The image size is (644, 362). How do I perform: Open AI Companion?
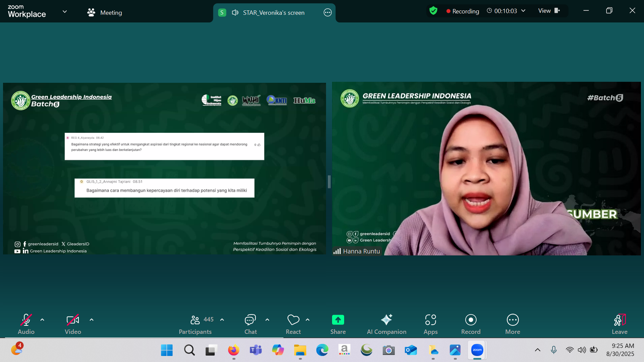point(386,324)
